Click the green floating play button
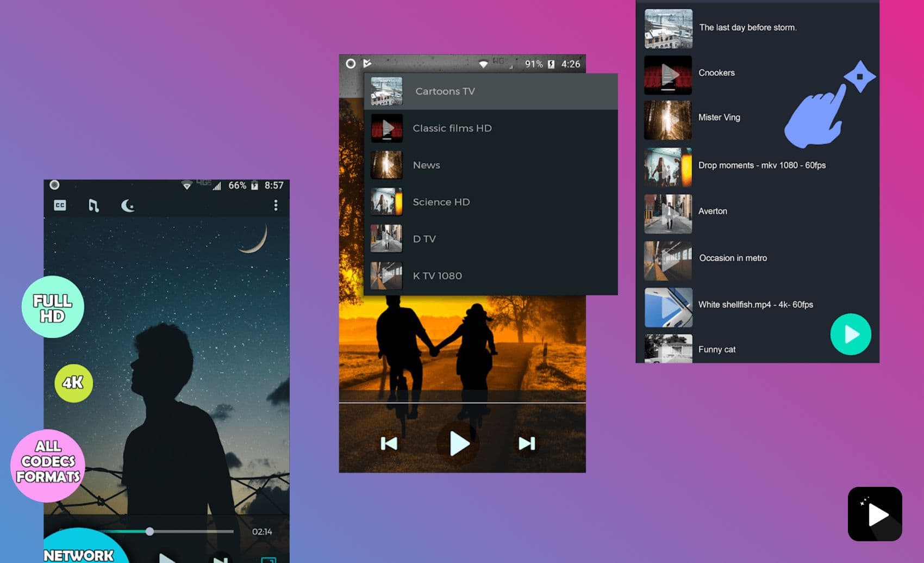This screenshot has width=924, height=563. [850, 334]
